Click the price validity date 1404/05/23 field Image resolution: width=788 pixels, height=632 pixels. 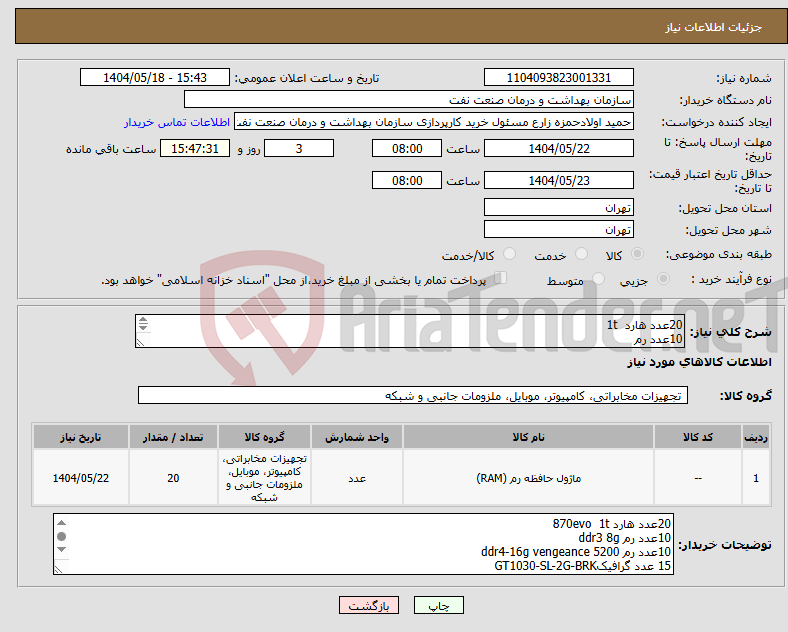click(x=558, y=180)
